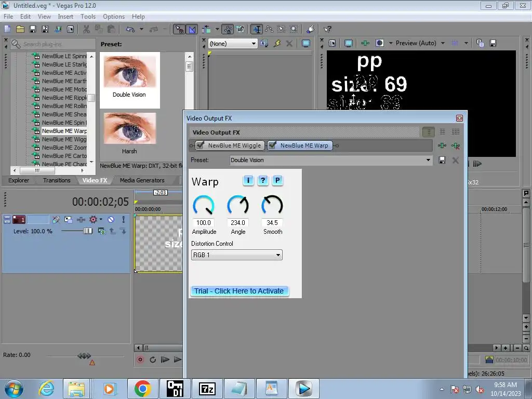Click Copy Snapshot to Clipboard icon
Image resolution: width=532 pixels, height=399 pixels.
pos(480,43)
